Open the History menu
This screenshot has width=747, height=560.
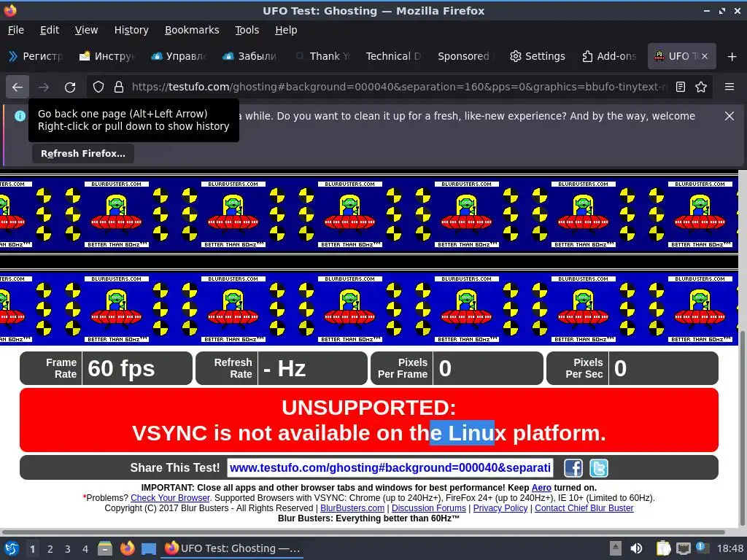click(131, 30)
